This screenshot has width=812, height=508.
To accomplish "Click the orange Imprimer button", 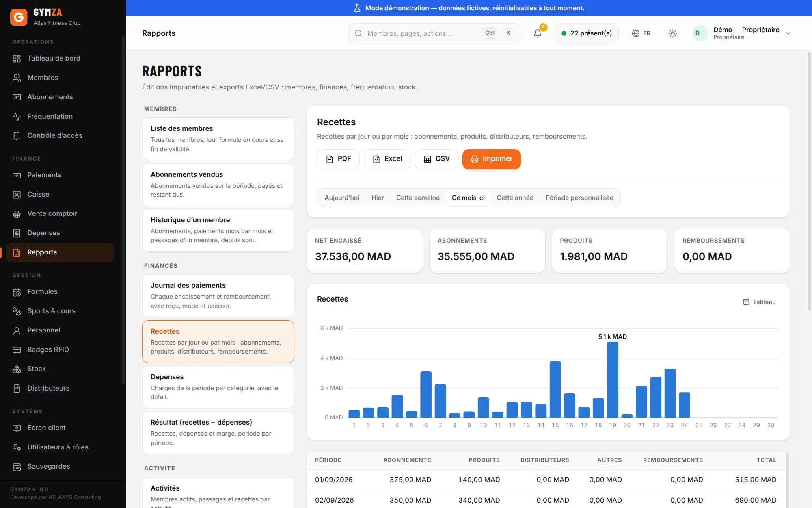I will pyautogui.click(x=492, y=159).
